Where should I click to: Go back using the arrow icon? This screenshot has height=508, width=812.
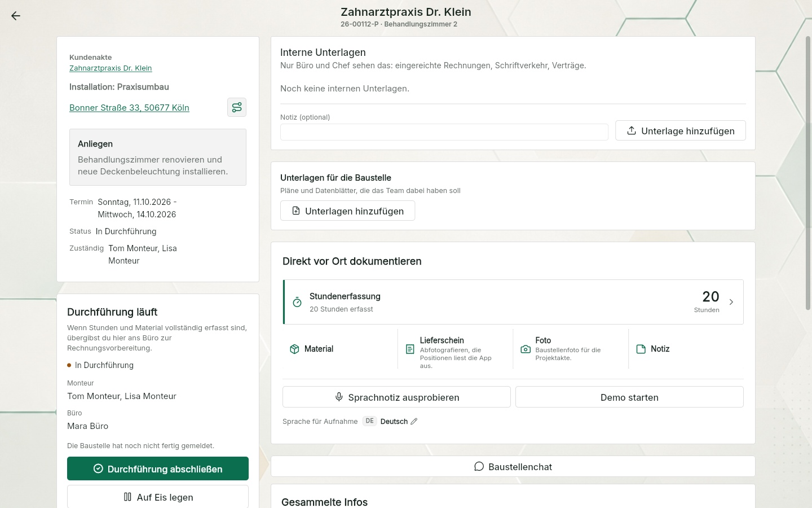pos(16,16)
